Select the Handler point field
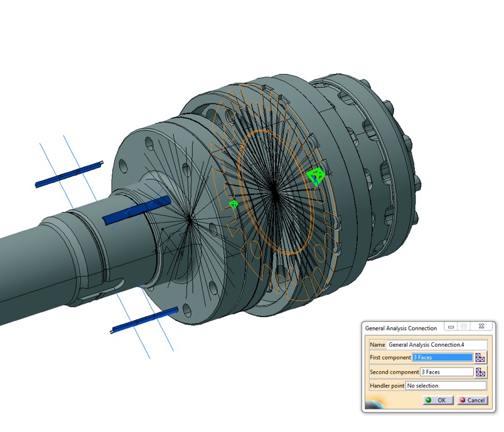The image size is (504, 432). click(x=446, y=386)
